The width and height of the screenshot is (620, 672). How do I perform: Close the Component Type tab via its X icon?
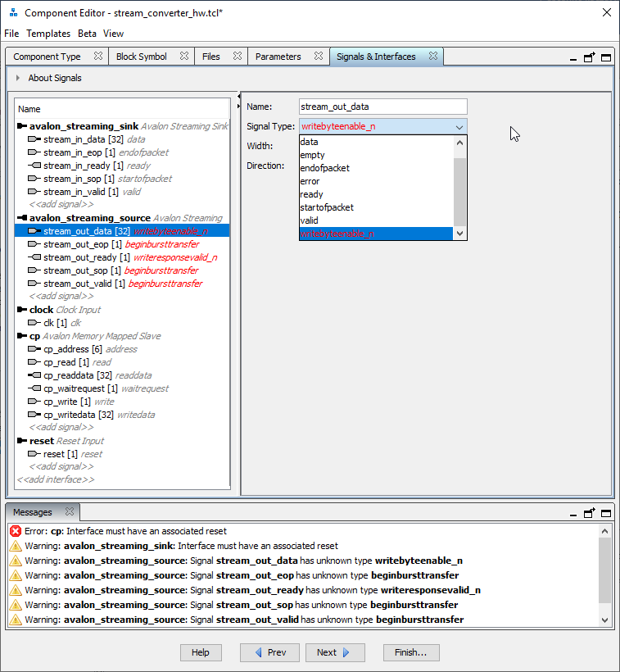98,57
